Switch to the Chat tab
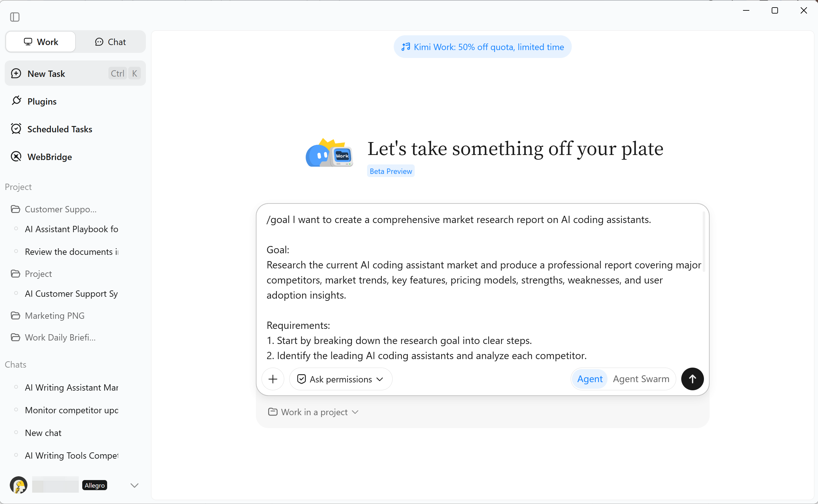The width and height of the screenshot is (818, 504). [x=110, y=42]
